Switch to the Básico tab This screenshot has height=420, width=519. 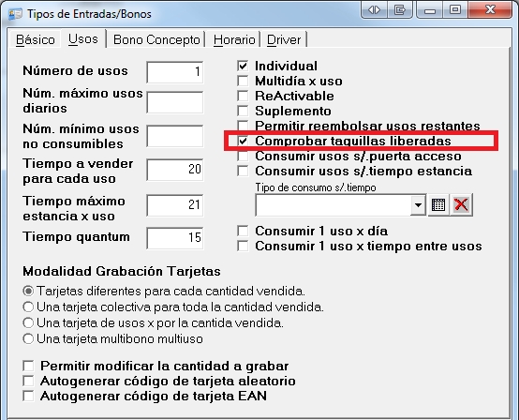(35, 39)
